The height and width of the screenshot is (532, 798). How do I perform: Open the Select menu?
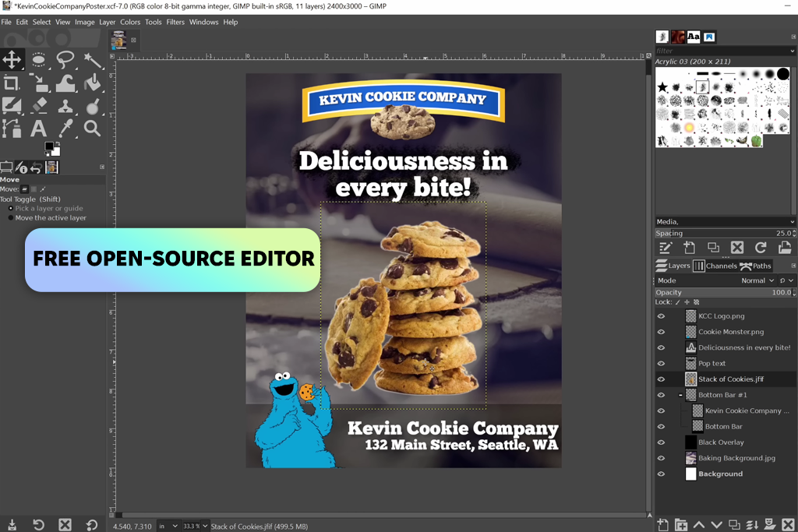41,22
